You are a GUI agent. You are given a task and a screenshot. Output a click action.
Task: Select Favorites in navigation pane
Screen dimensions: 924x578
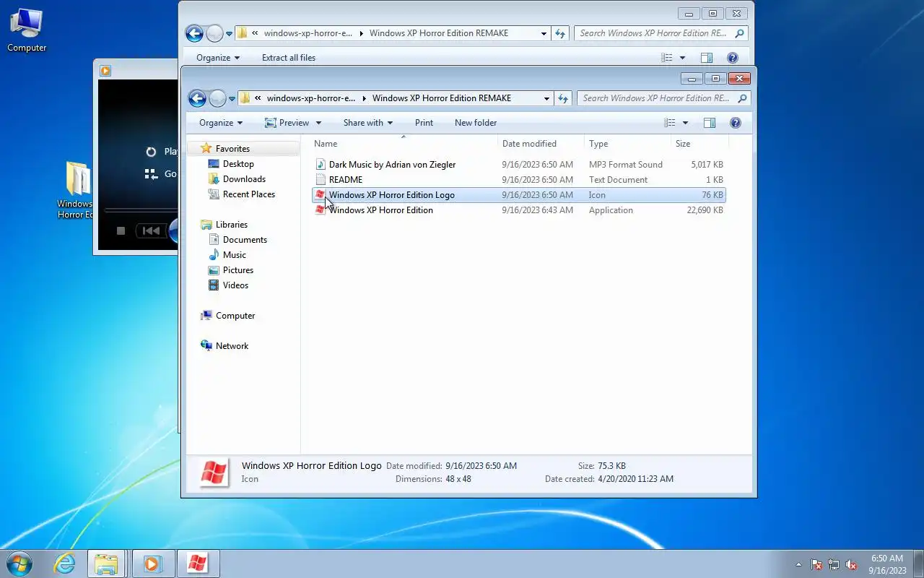(x=232, y=148)
